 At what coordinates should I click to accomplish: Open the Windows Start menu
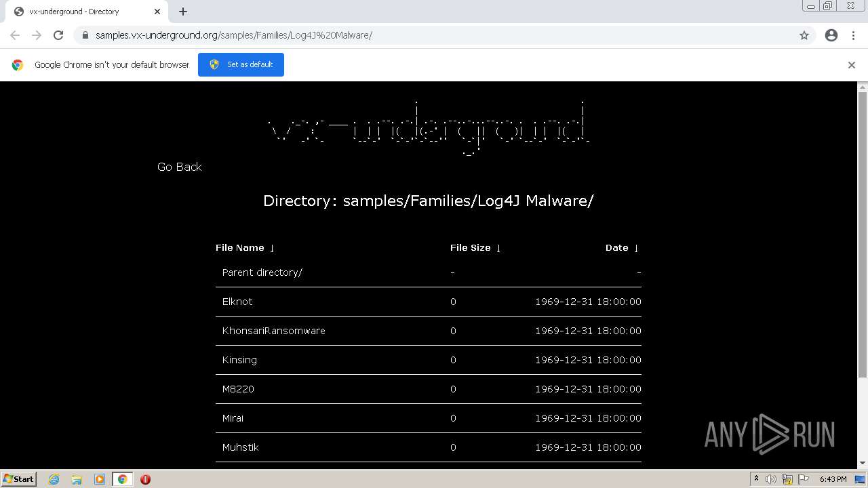pos(19,479)
